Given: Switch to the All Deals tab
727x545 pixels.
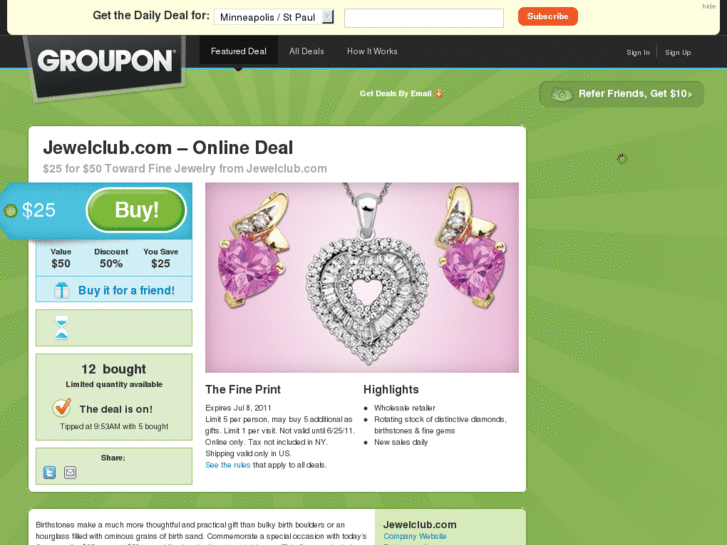Looking at the screenshot, I should point(306,51).
